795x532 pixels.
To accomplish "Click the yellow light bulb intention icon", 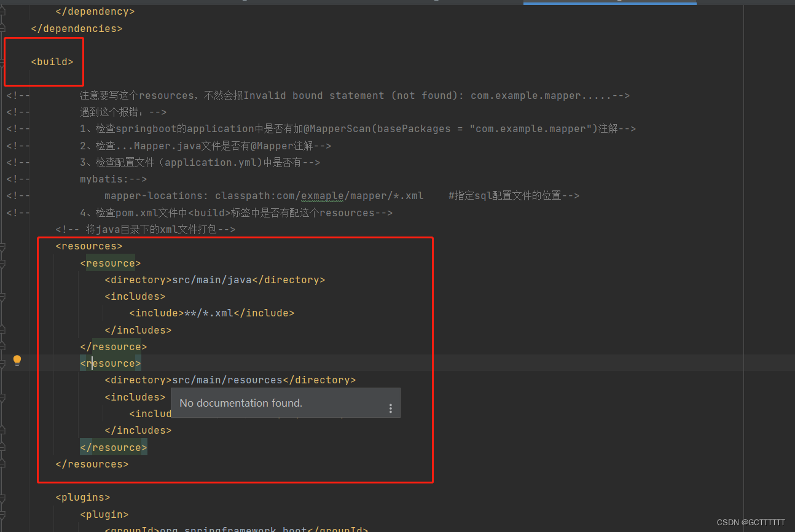I will click(17, 361).
